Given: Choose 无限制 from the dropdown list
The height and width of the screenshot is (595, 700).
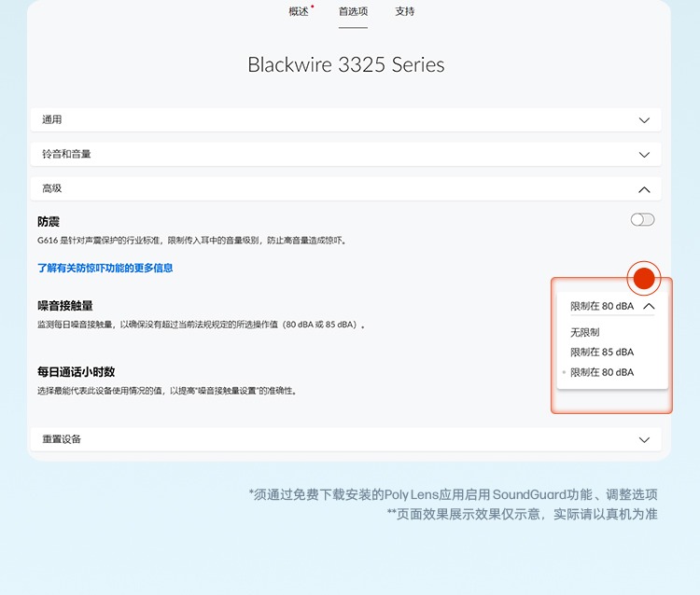Looking at the screenshot, I should 585,332.
